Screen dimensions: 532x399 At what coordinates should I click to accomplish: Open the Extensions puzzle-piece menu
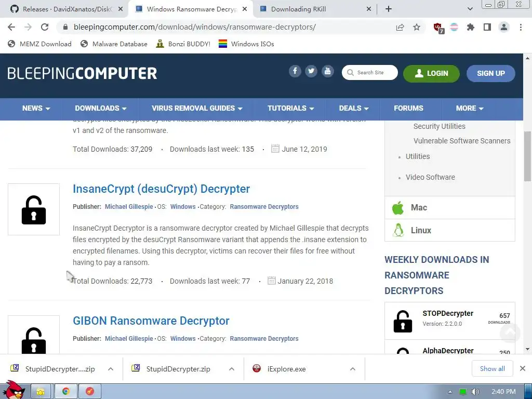[x=471, y=27]
